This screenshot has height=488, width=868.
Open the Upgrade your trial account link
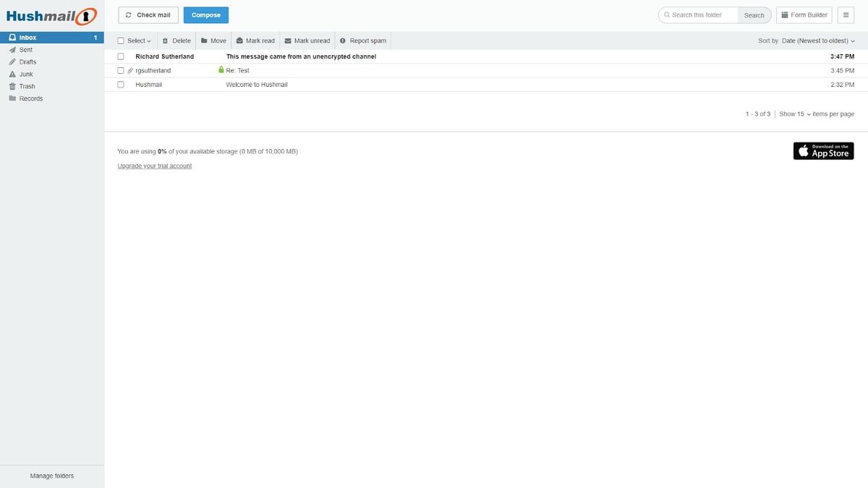(154, 166)
